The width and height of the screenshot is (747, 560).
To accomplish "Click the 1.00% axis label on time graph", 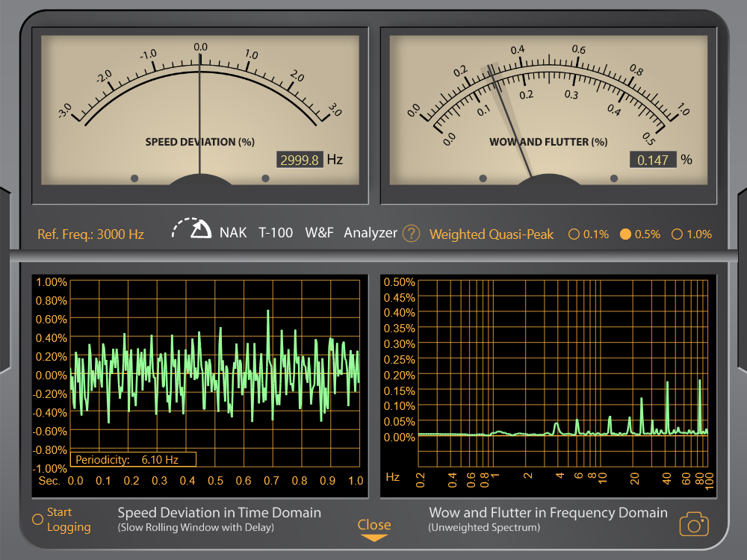I will (x=52, y=282).
